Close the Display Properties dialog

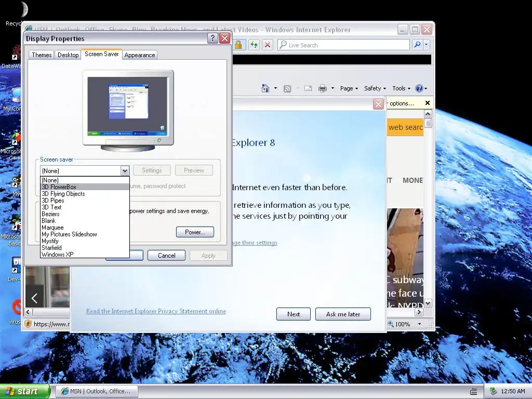tap(224, 38)
